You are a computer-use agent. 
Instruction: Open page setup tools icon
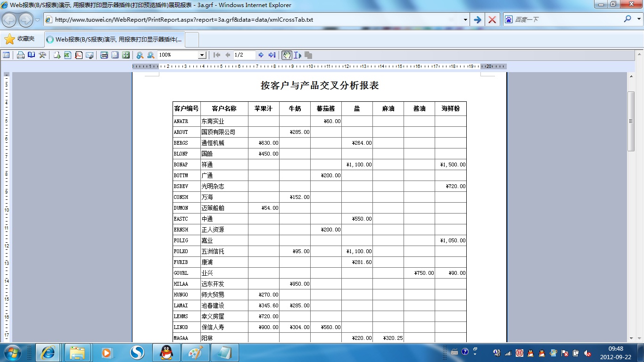point(42,55)
